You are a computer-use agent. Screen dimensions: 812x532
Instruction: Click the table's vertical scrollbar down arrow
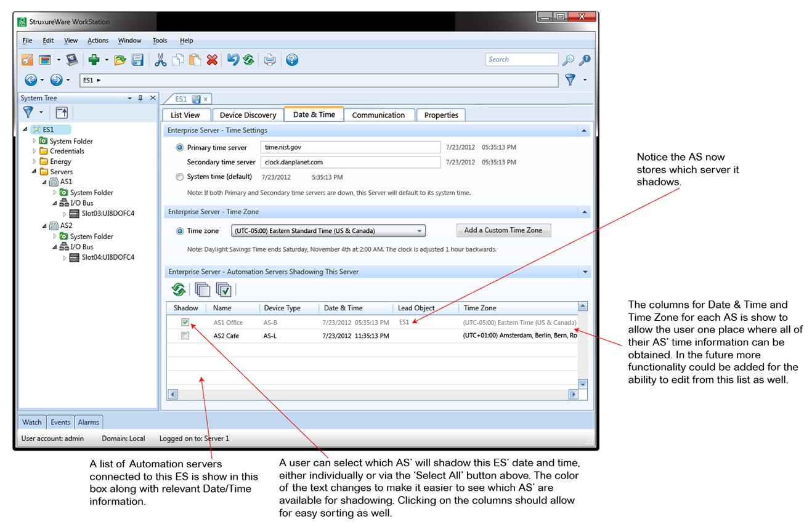pyautogui.click(x=583, y=384)
